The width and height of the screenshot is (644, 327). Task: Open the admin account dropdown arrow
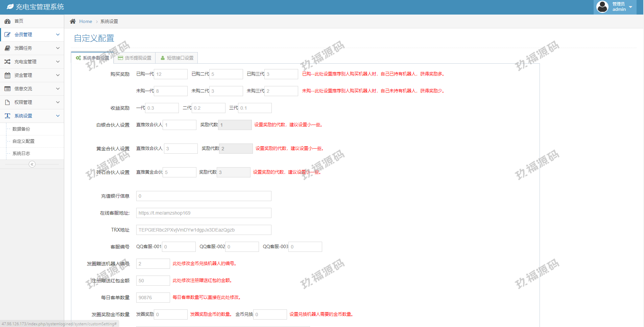pos(630,7)
